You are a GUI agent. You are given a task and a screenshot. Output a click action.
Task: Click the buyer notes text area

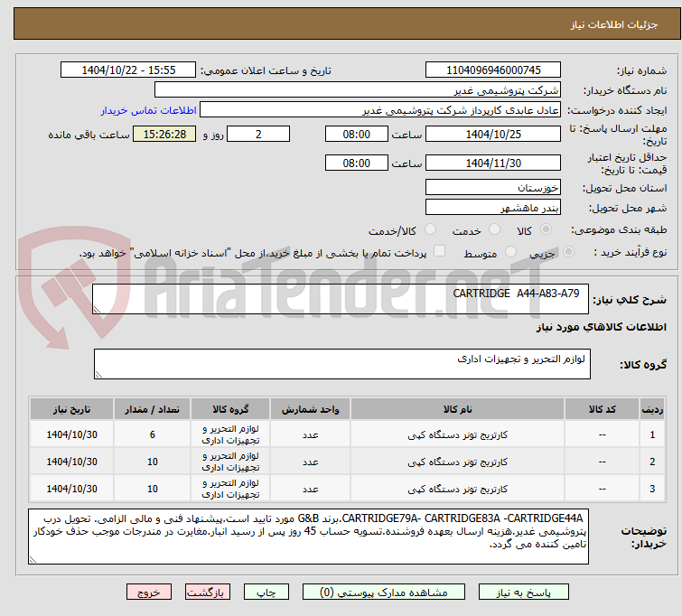pos(308,537)
